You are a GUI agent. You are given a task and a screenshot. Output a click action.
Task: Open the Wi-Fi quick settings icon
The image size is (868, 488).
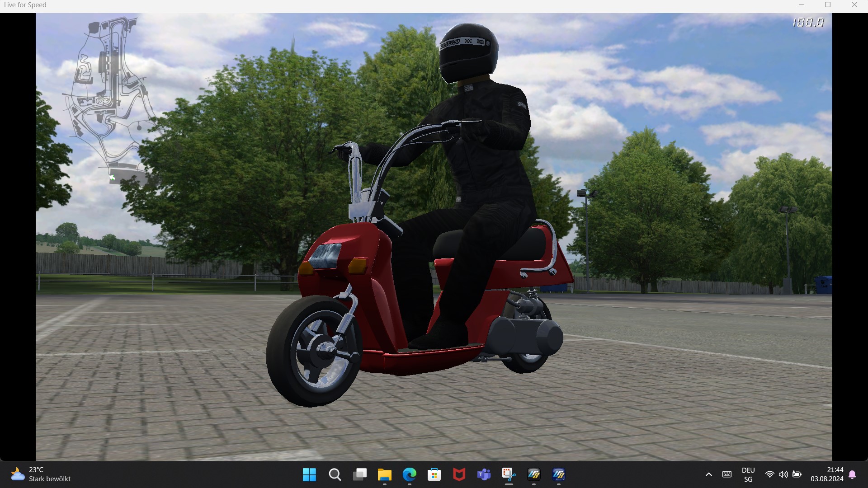pos(769,474)
